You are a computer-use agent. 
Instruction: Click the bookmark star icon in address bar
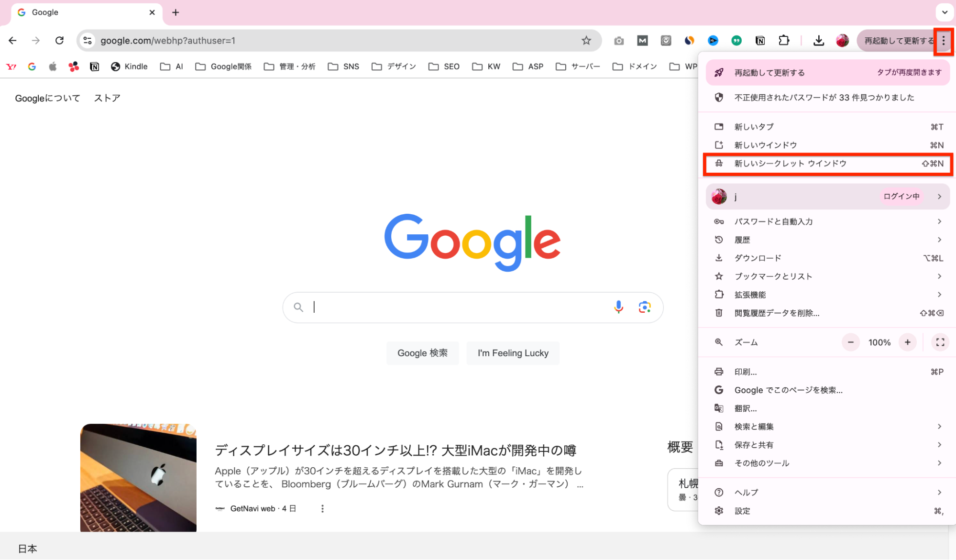[x=586, y=41]
